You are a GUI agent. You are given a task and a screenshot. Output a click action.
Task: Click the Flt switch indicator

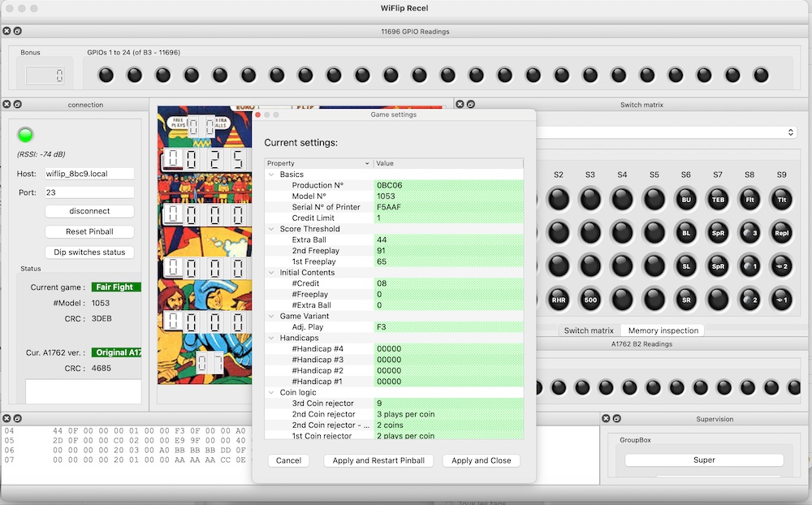click(749, 199)
